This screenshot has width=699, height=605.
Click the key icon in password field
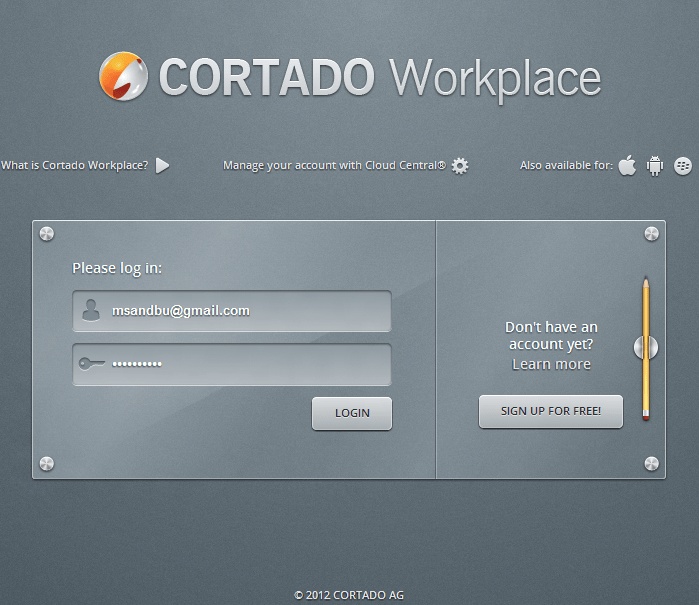click(x=92, y=364)
